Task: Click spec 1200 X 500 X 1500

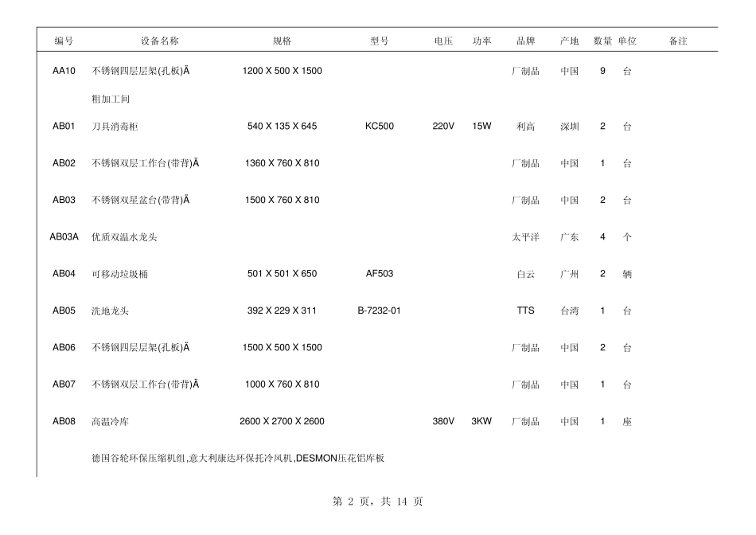Action: tap(282, 71)
